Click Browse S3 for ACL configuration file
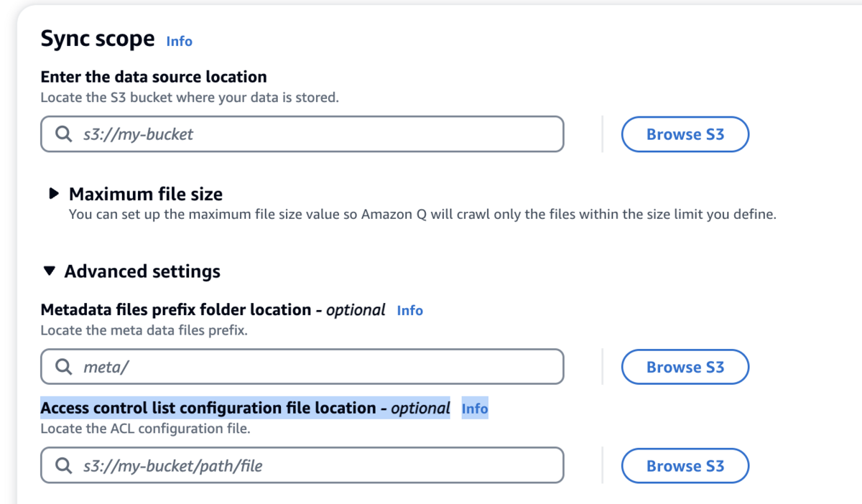Viewport: 862px width, 504px height. (x=685, y=466)
